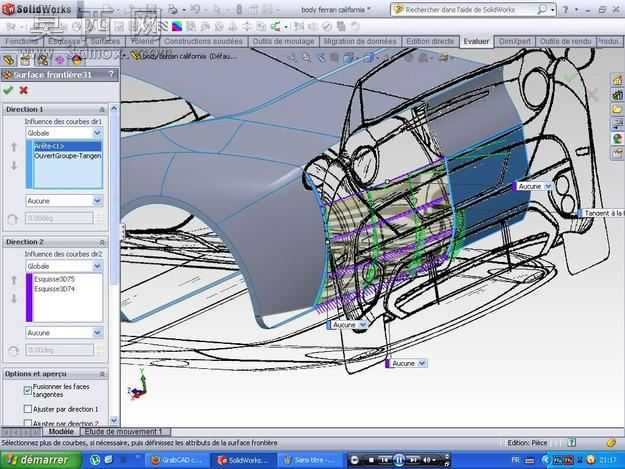The image size is (625, 469).
Task: Open the DimXpertManager tab icon
Action: point(59,60)
